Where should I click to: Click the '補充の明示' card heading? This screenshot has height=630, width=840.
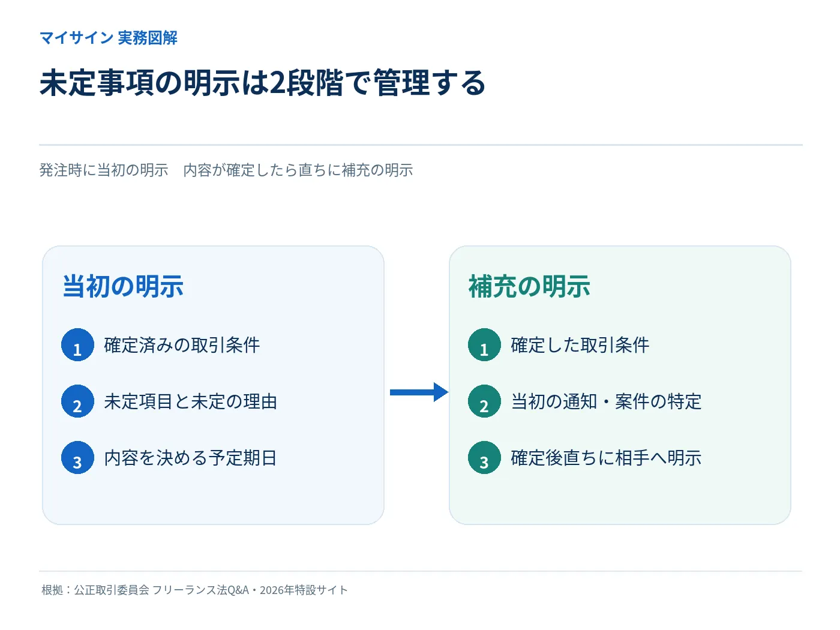click(529, 286)
